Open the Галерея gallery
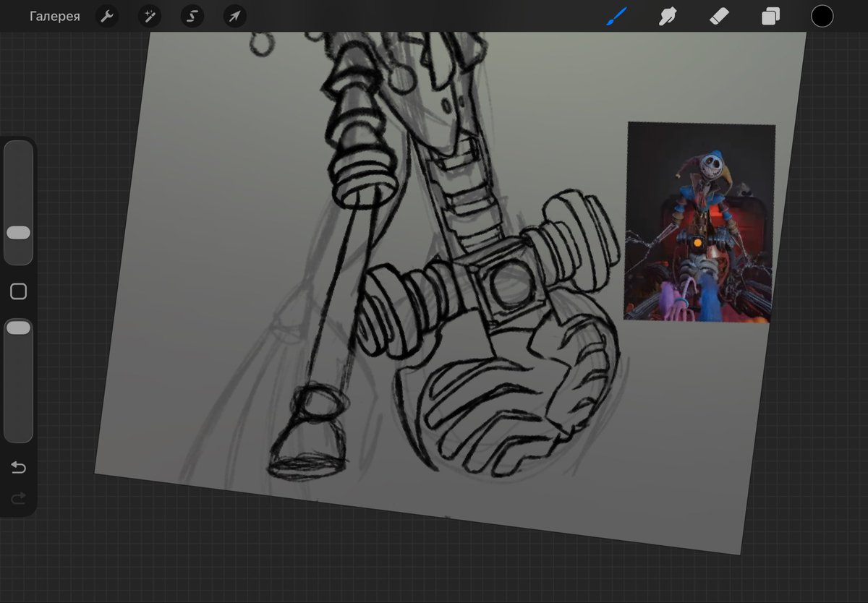 point(55,16)
